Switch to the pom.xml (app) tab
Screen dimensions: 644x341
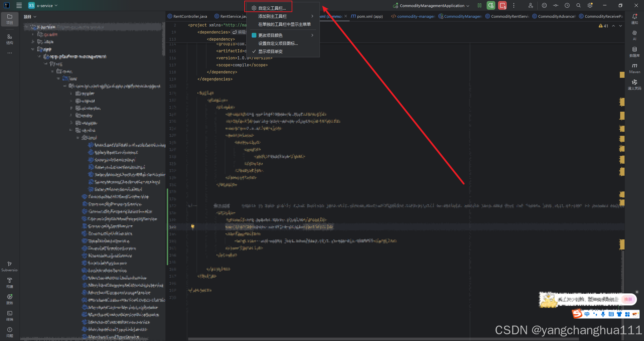pyautogui.click(x=367, y=16)
